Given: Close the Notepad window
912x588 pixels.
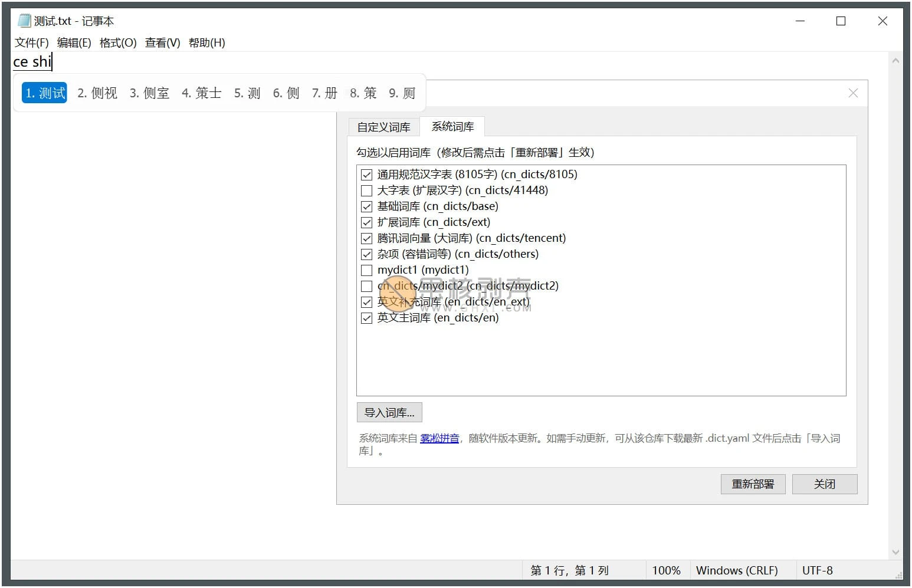Looking at the screenshot, I should tap(883, 21).
